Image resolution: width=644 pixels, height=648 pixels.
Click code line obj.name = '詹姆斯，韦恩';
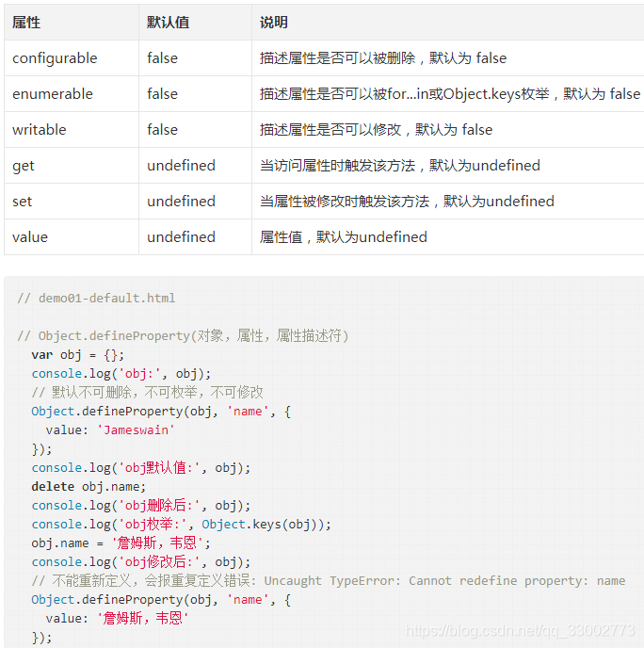click(x=121, y=543)
